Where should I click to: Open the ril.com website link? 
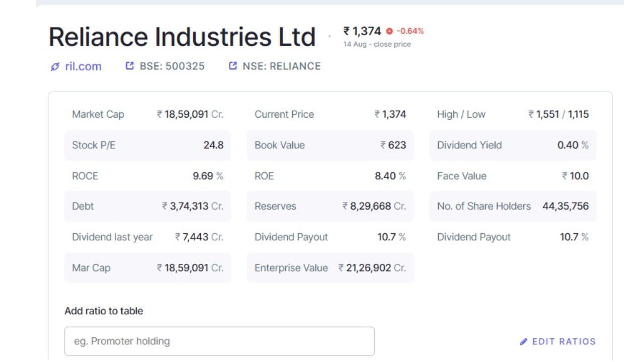pos(83,66)
